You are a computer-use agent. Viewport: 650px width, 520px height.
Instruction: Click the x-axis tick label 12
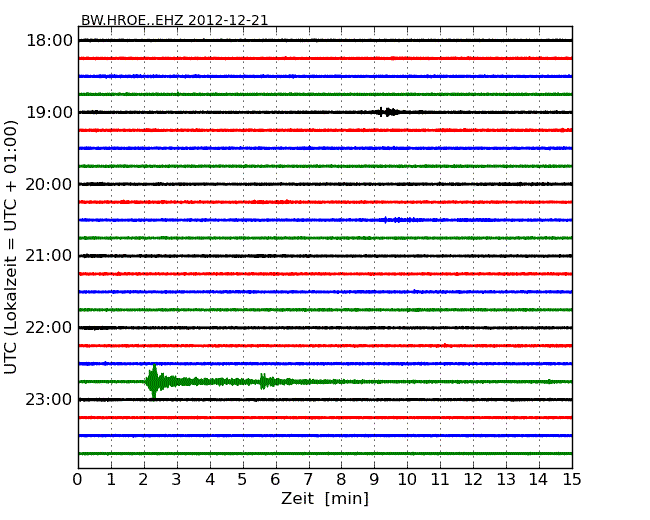[x=473, y=480]
